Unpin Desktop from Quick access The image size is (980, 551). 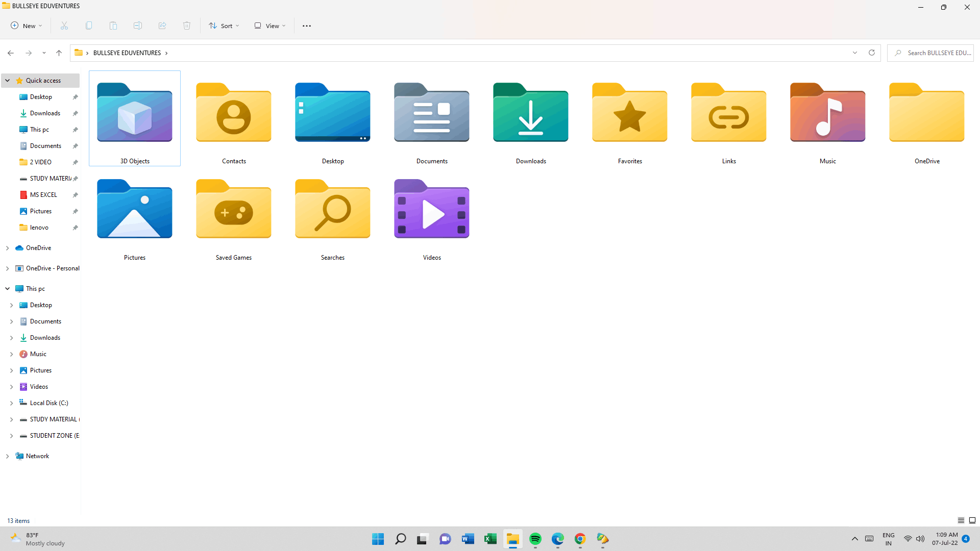coord(75,97)
